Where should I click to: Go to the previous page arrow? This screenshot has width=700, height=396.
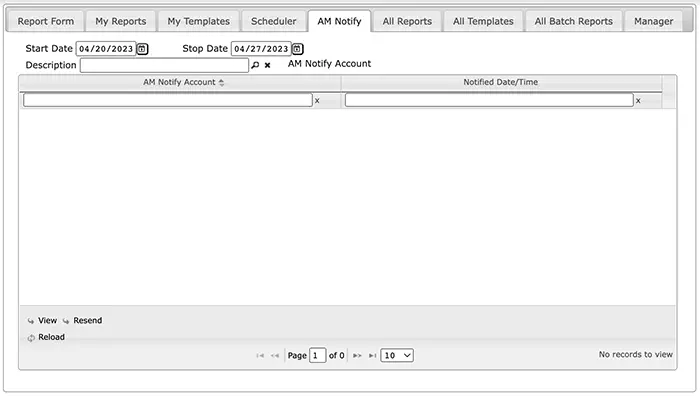pos(275,355)
